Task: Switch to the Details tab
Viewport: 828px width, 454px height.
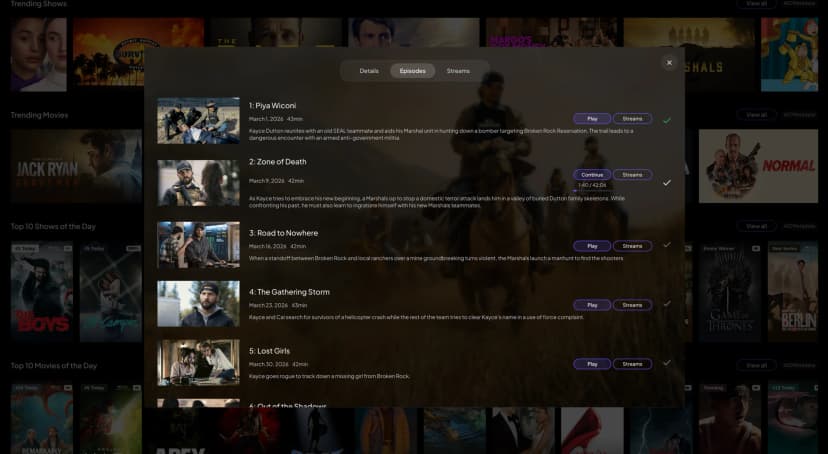Action: click(x=369, y=71)
